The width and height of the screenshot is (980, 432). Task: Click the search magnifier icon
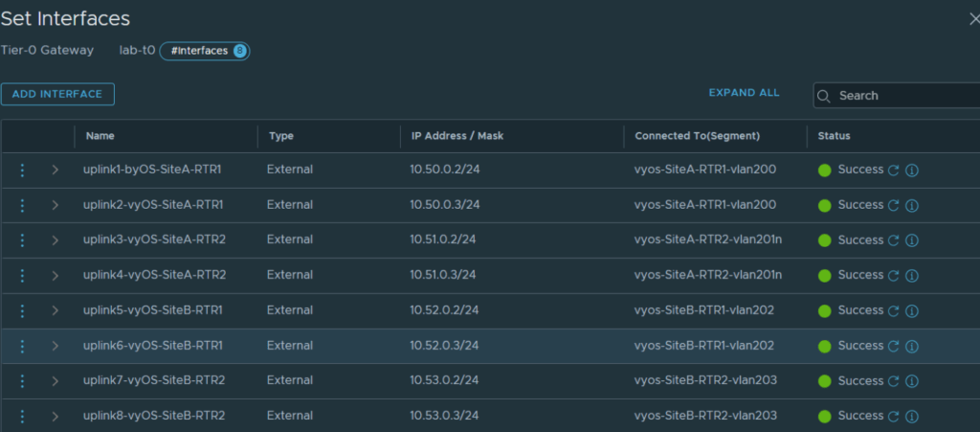825,96
